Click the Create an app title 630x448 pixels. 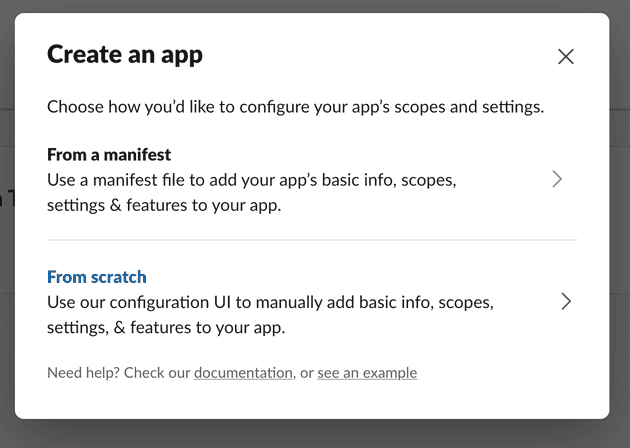pyautogui.click(x=125, y=55)
